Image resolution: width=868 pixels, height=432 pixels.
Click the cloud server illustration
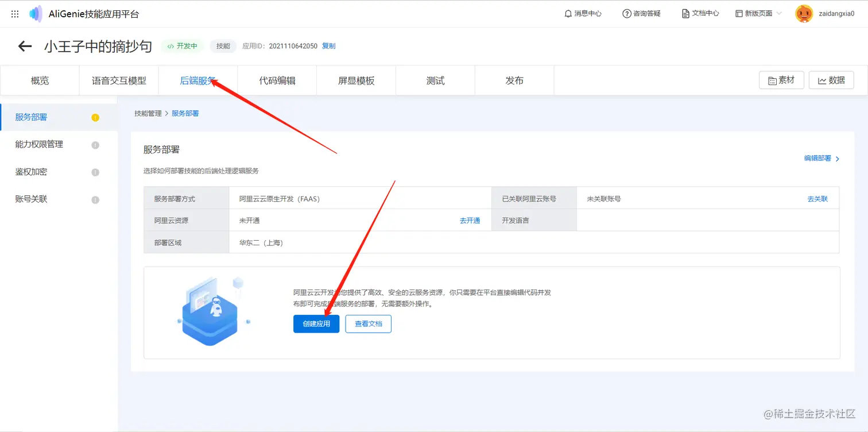pos(212,311)
